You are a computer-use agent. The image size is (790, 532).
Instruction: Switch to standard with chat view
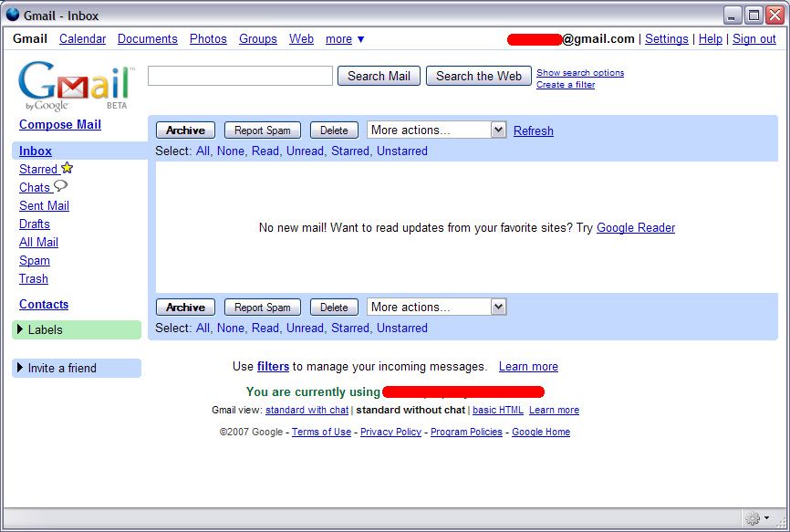pos(307,410)
